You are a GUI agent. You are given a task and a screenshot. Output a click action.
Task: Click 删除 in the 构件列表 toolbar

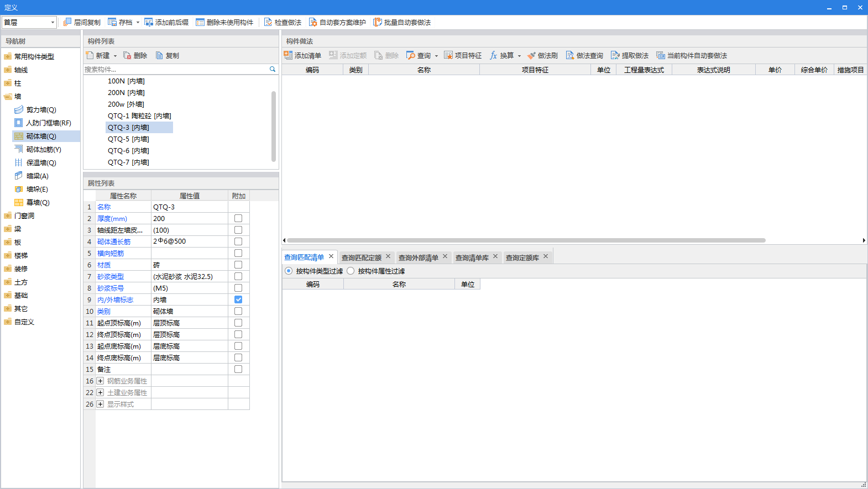click(x=135, y=55)
